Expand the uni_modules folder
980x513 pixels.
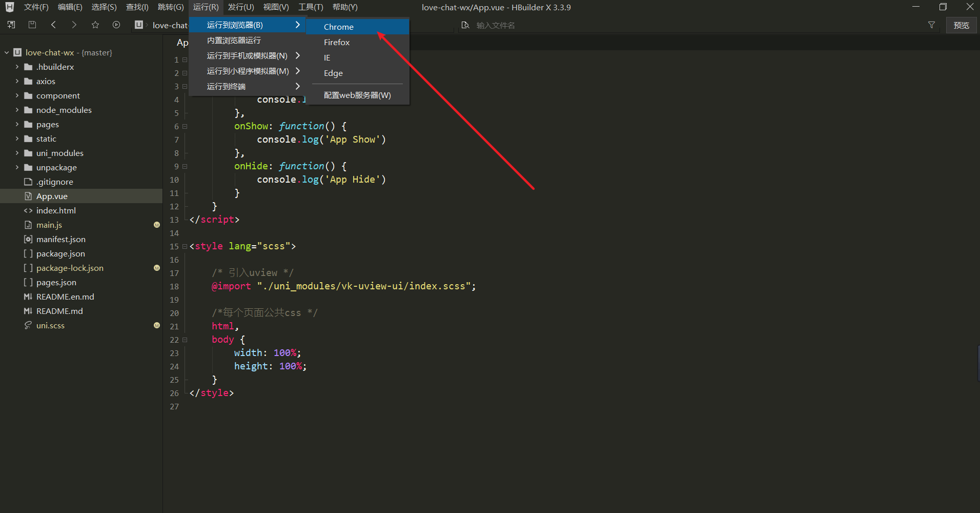17,153
